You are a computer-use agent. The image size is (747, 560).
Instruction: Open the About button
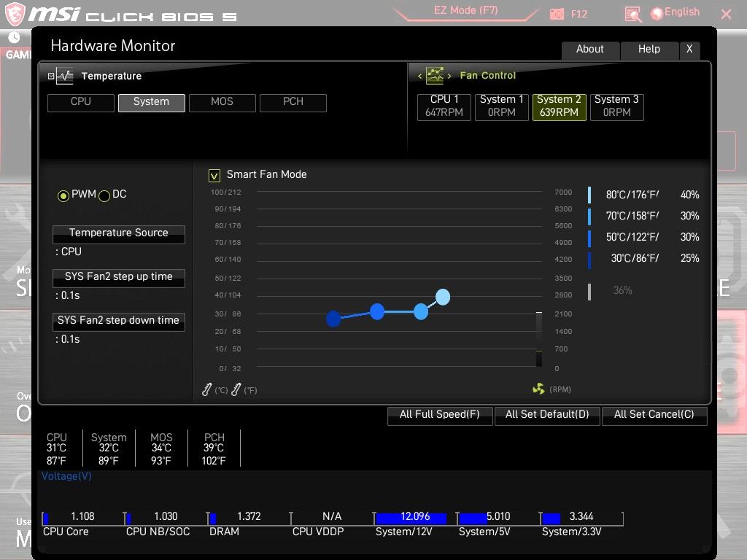coord(590,50)
